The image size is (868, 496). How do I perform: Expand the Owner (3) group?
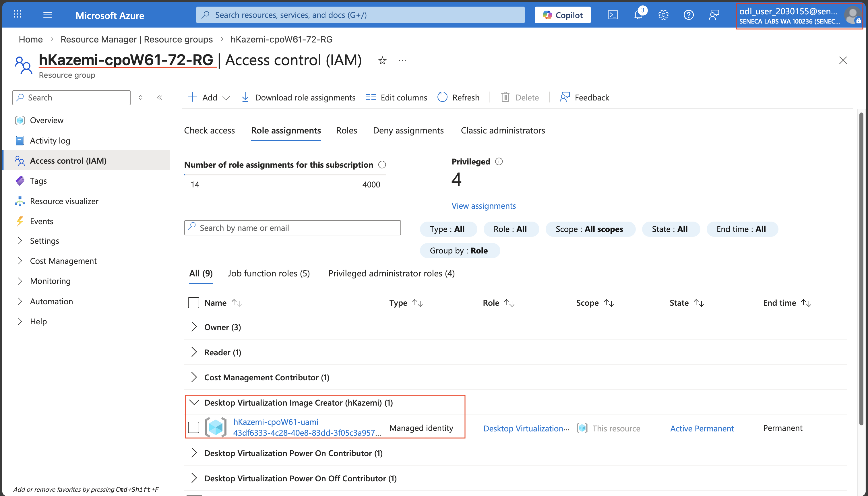point(194,327)
